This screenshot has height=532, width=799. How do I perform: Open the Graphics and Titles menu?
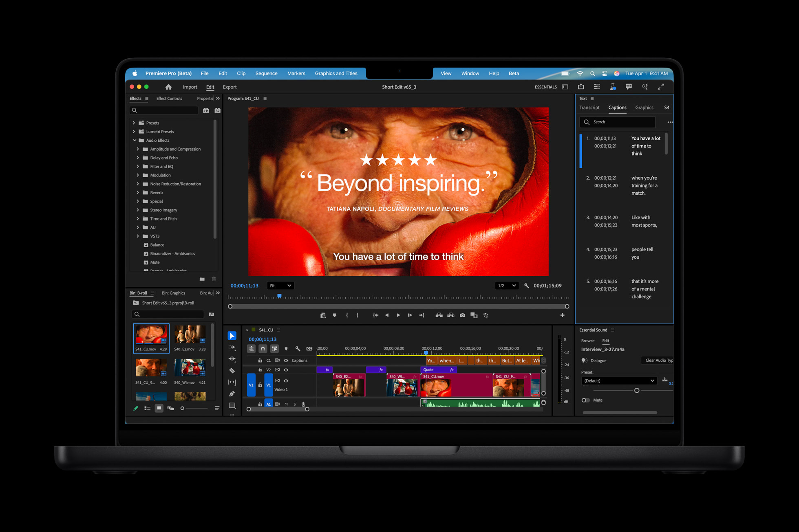coord(336,73)
